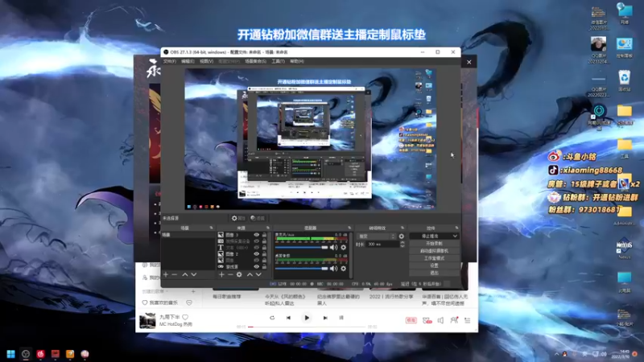Move the selected source down
Viewport: 644px width, 362px height.
(258, 274)
